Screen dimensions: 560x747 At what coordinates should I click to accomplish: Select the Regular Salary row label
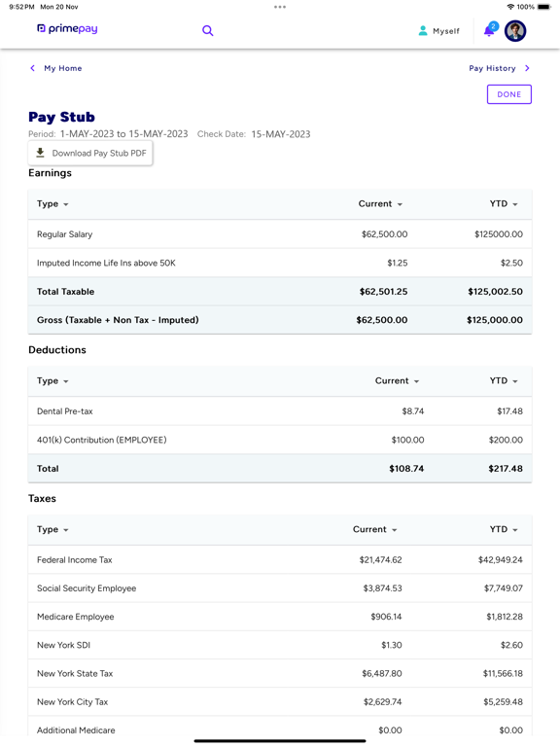click(65, 233)
